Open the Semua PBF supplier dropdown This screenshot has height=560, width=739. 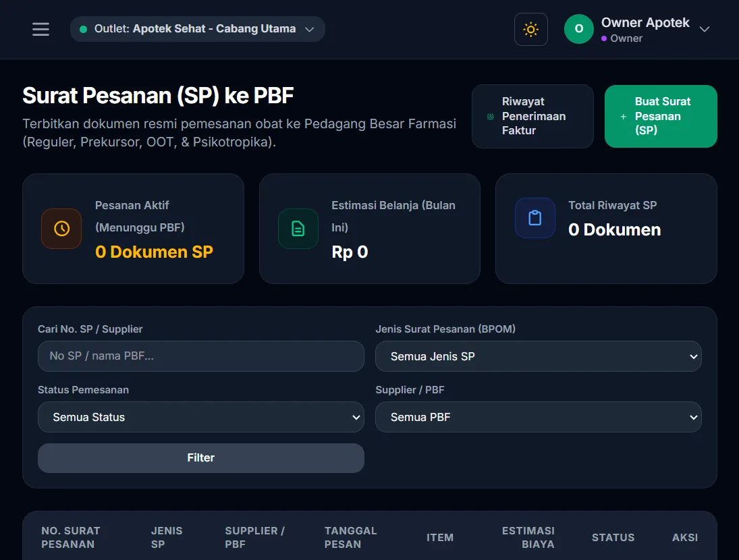click(539, 417)
